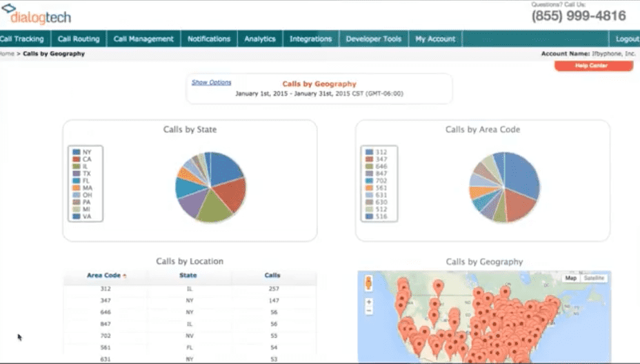The height and width of the screenshot is (364, 640).
Task: Open the Integrations menu
Action: [310, 39]
